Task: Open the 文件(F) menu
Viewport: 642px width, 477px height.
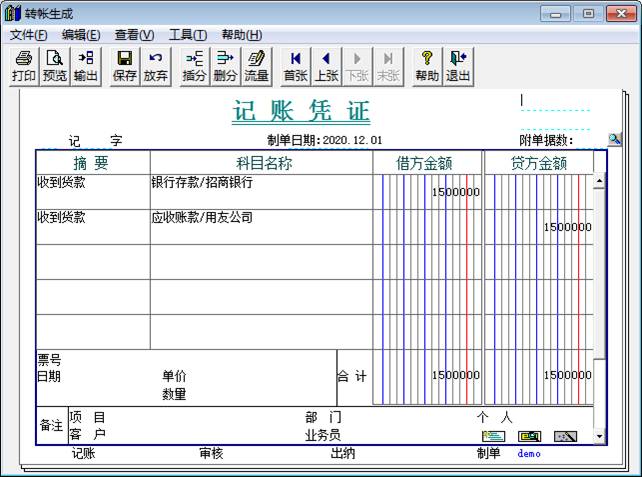Action: [x=29, y=35]
